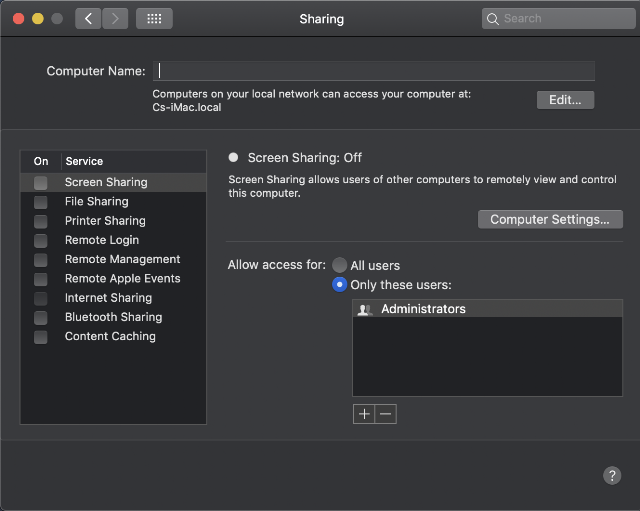Toggle the Remote Management checkbox
Screen dimensions: 640x511
point(41,260)
